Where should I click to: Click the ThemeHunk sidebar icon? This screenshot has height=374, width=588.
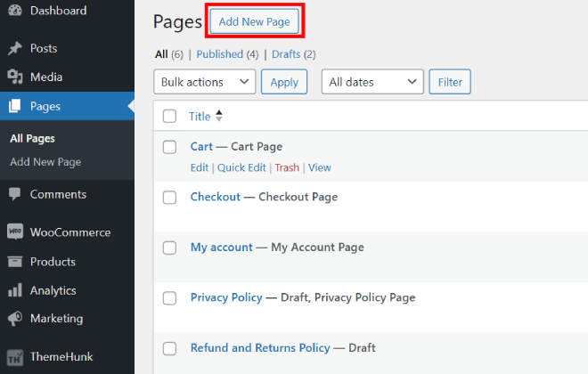[x=14, y=356]
